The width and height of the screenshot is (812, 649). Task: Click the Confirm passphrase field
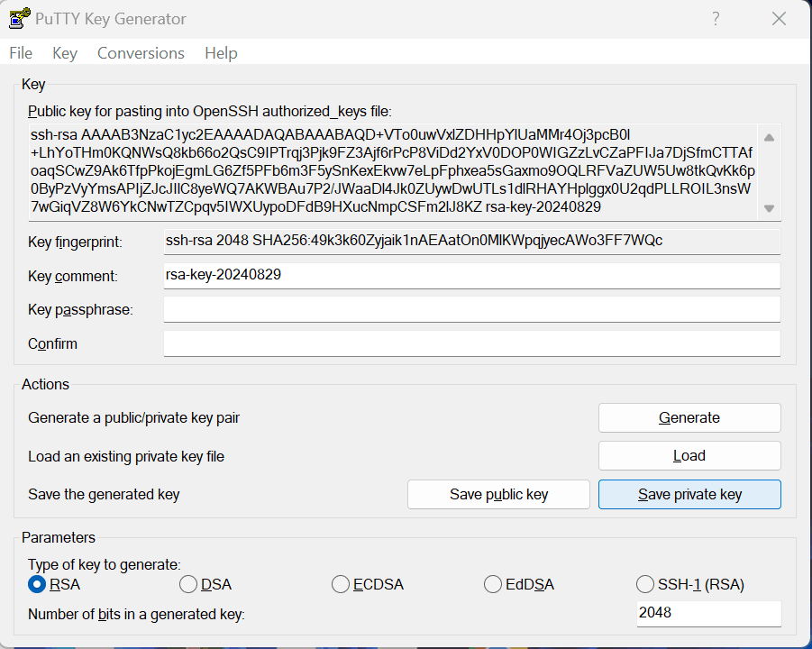471,343
